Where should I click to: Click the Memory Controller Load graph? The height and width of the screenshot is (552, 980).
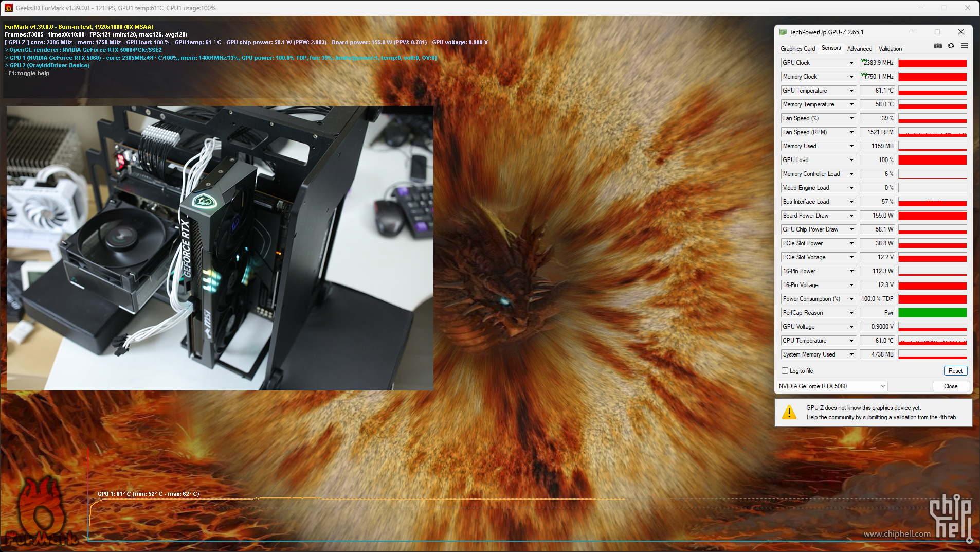coord(932,174)
